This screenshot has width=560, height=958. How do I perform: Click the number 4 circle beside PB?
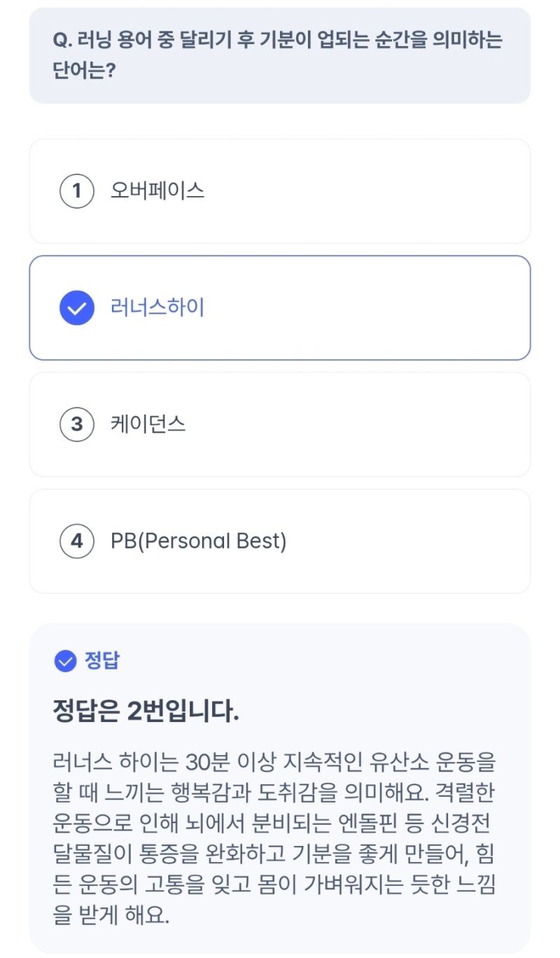pos(77,541)
